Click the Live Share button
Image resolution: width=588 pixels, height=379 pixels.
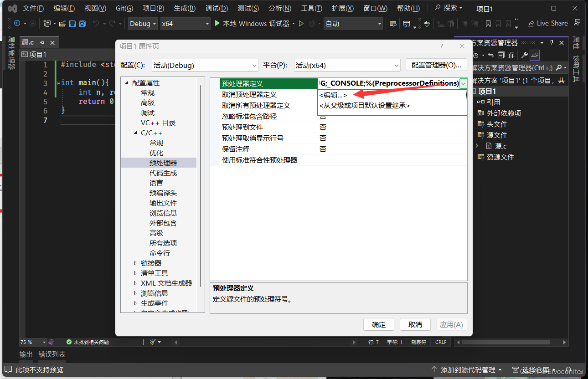pyautogui.click(x=547, y=23)
